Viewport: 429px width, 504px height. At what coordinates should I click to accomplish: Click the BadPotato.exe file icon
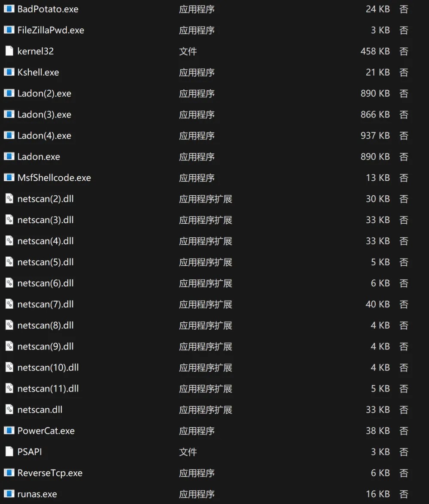pos(9,9)
